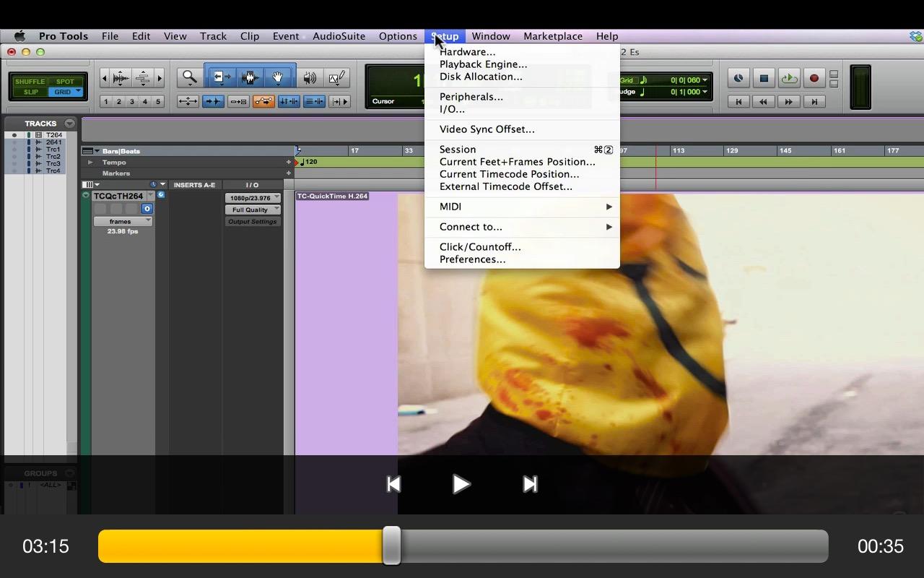Open the Marketplace menu
Viewport: 924px width, 578px height.
coord(553,36)
